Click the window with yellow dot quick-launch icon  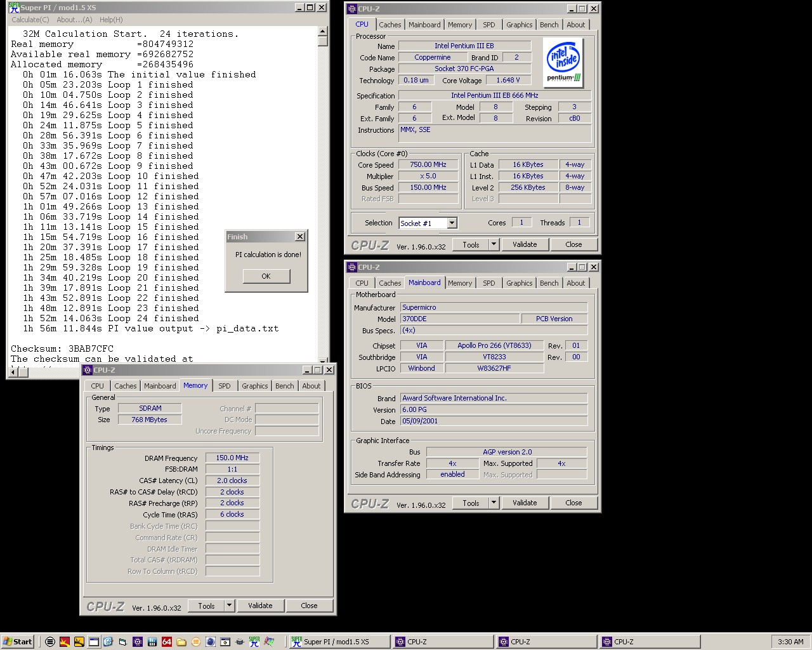(x=225, y=642)
